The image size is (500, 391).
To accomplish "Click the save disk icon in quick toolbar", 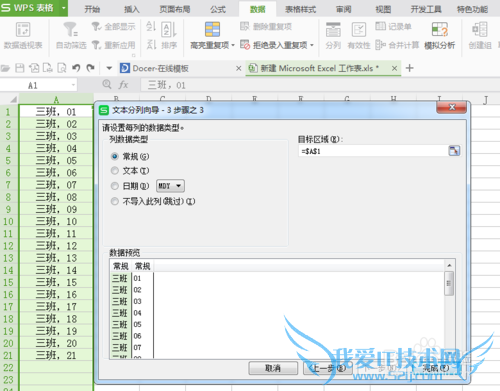I will (20, 68).
